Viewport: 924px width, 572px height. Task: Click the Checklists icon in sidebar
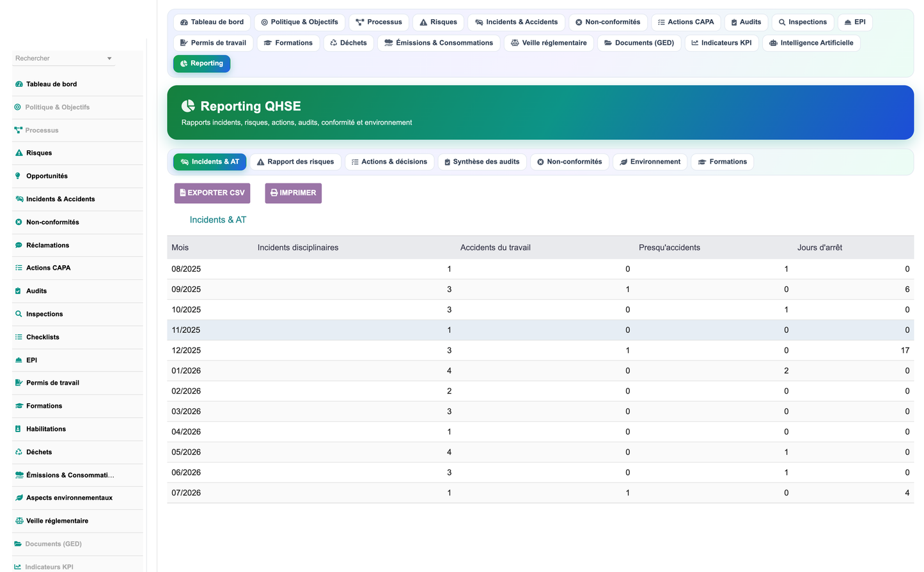tap(19, 337)
